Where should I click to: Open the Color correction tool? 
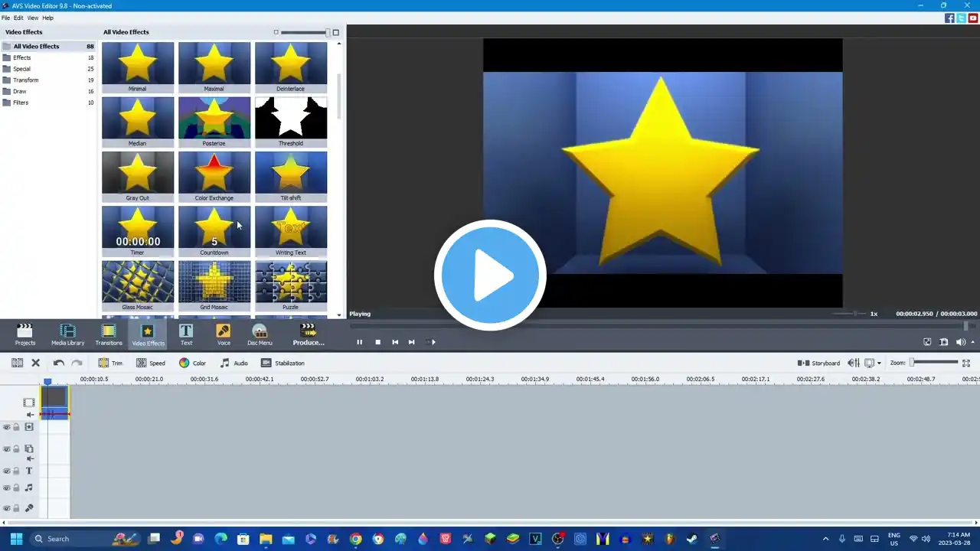point(192,363)
